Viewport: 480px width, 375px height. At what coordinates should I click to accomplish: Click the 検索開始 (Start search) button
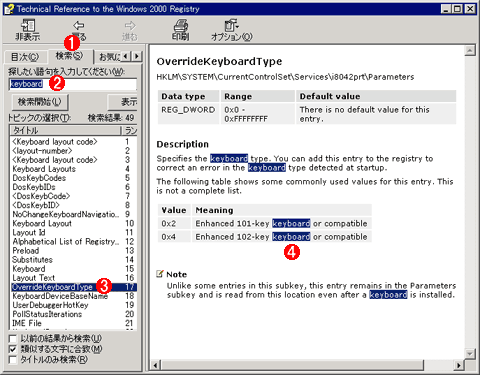(x=40, y=102)
